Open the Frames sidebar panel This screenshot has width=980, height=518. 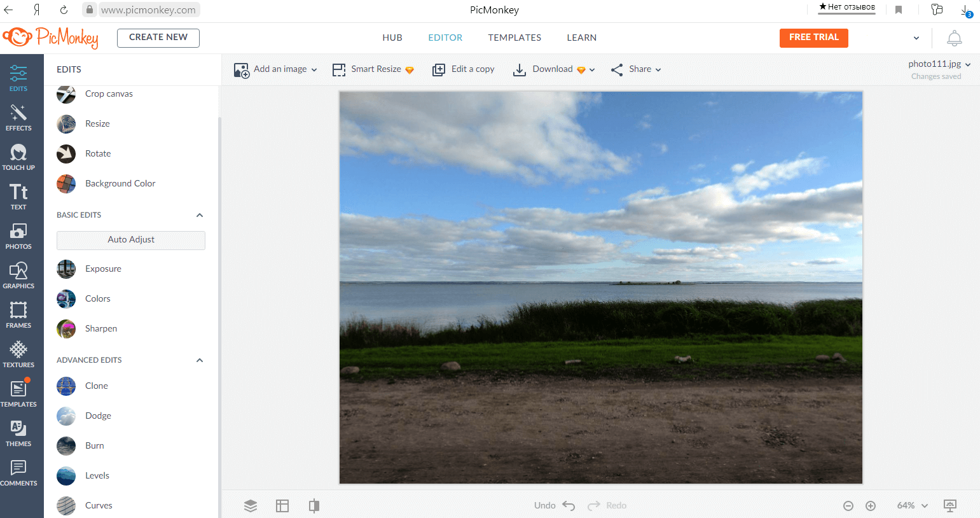point(18,315)
